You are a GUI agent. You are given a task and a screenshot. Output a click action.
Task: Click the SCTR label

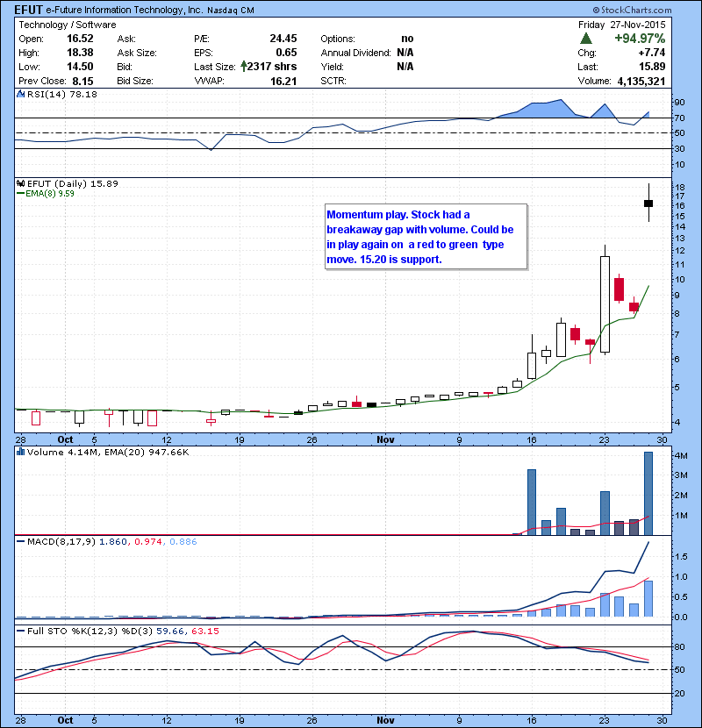pos(333,81)
